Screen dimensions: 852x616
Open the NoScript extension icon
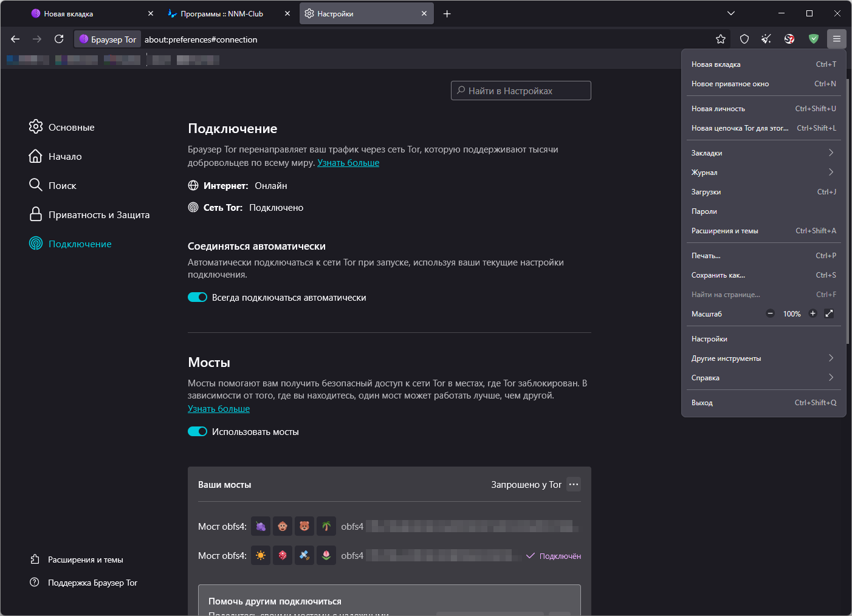(789, 39)
